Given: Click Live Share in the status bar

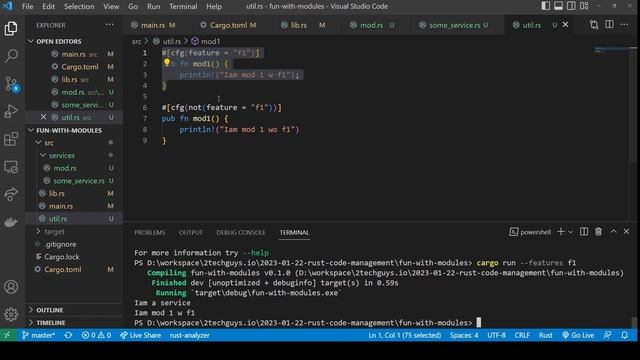Looking at the screenshot, I should click(140, 335).
